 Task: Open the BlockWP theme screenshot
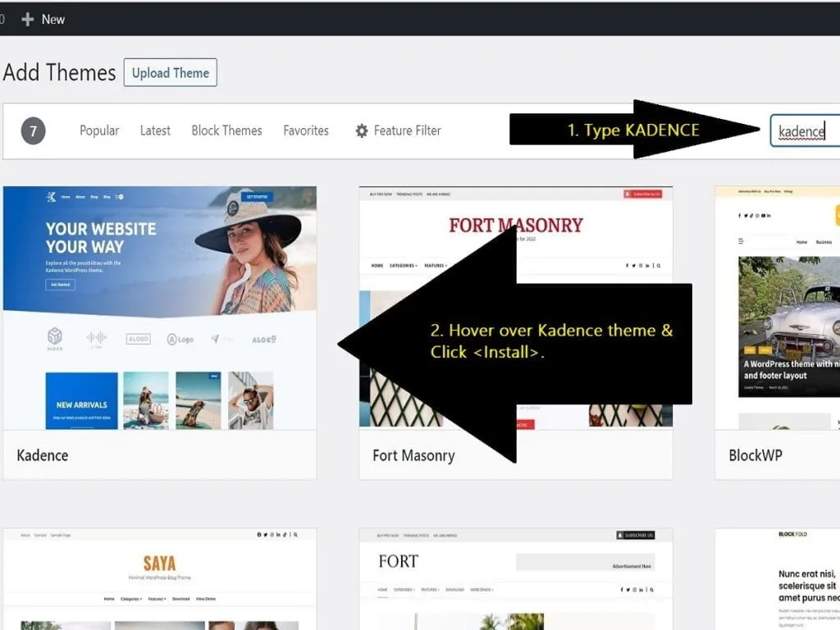coord(778,308)
